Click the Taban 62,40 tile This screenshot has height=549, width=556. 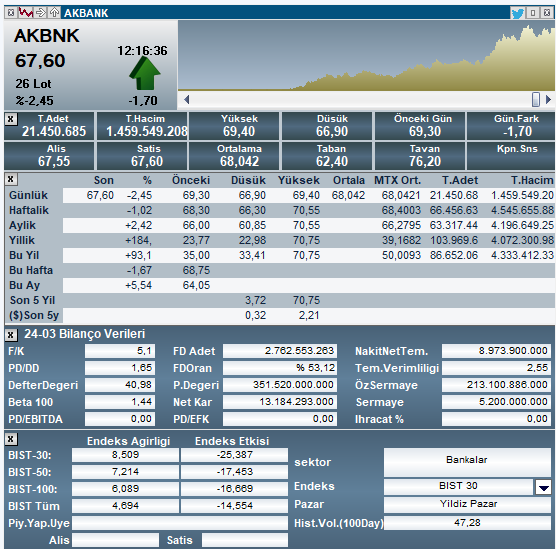click(x=327, y=156)
